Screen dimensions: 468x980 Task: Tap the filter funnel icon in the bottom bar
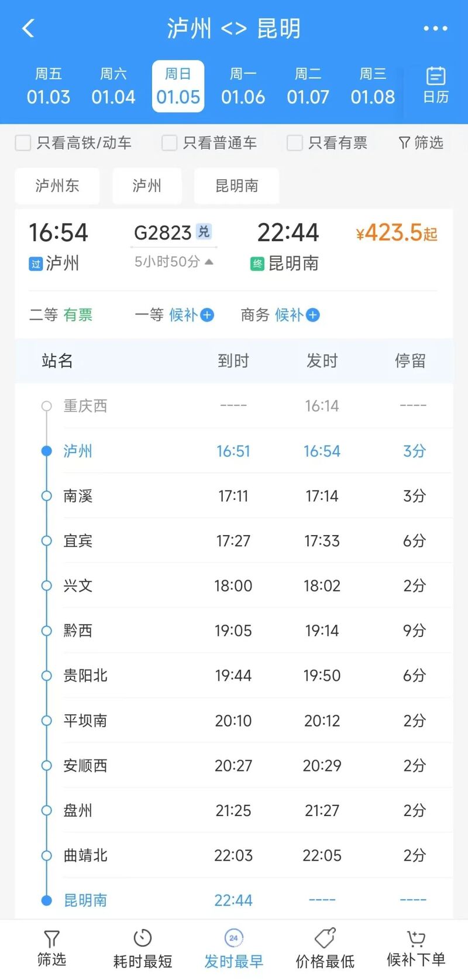pos(51,939)
